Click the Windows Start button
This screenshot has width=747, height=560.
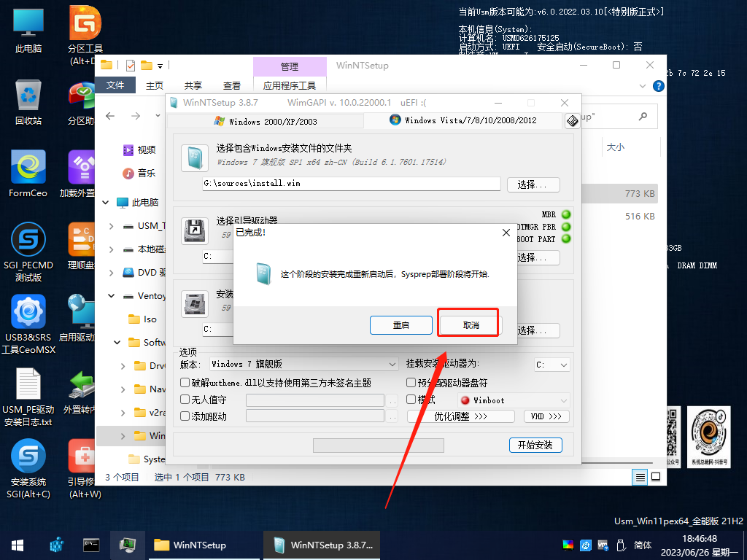(18, 545)
